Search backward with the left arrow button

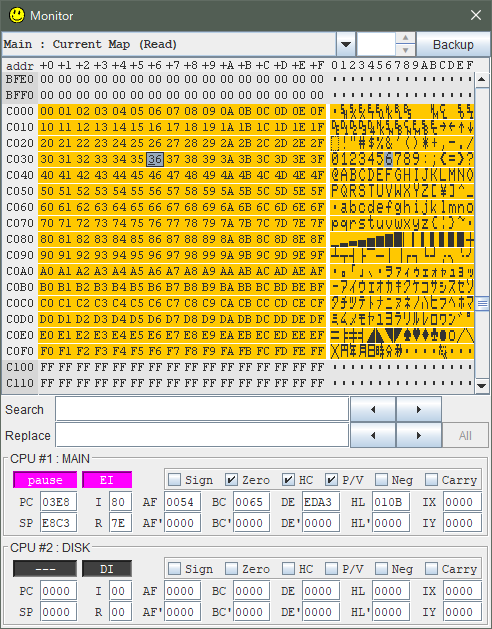[x=373, y=409]
